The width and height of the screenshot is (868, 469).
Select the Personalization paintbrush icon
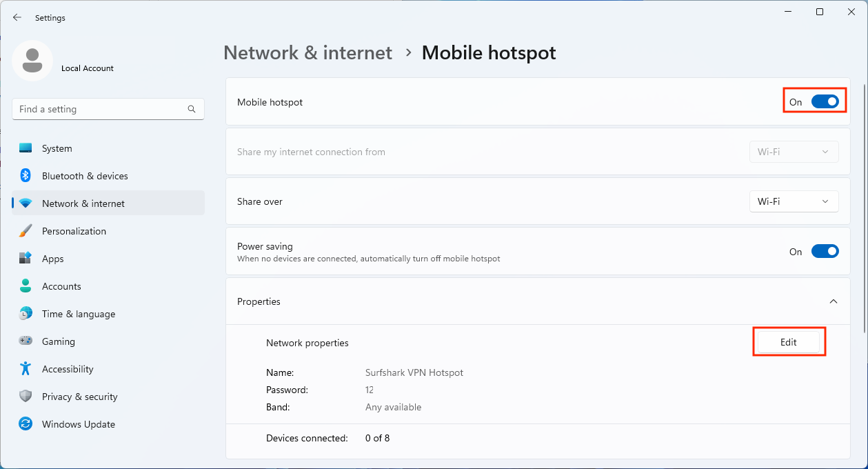click(x=26, y=231)
